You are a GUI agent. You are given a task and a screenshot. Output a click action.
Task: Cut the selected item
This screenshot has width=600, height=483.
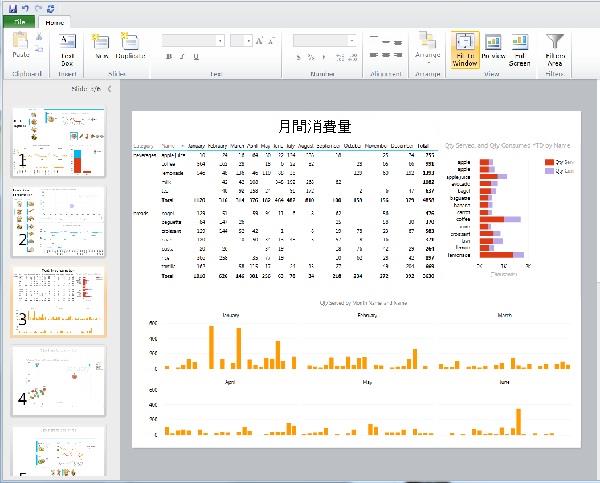click(x=39, y=37)
